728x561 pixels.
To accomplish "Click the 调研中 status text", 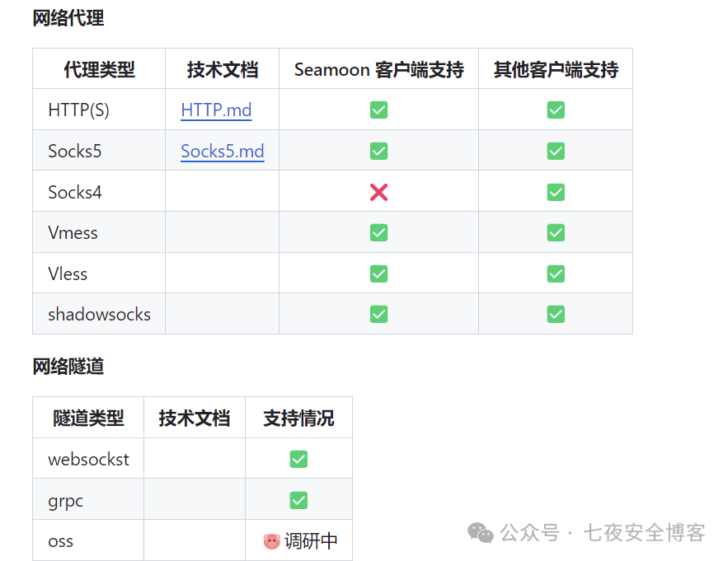I will (311, 541).
